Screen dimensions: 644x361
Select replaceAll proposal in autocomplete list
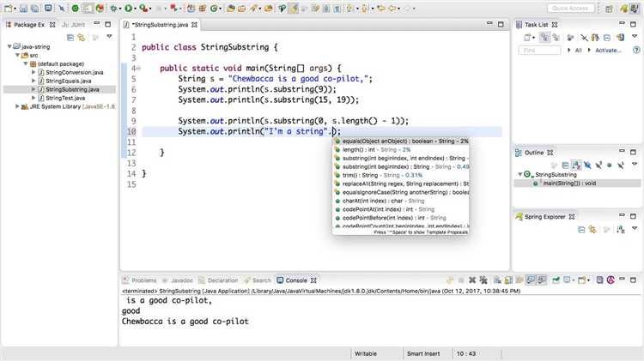(401, 184)
